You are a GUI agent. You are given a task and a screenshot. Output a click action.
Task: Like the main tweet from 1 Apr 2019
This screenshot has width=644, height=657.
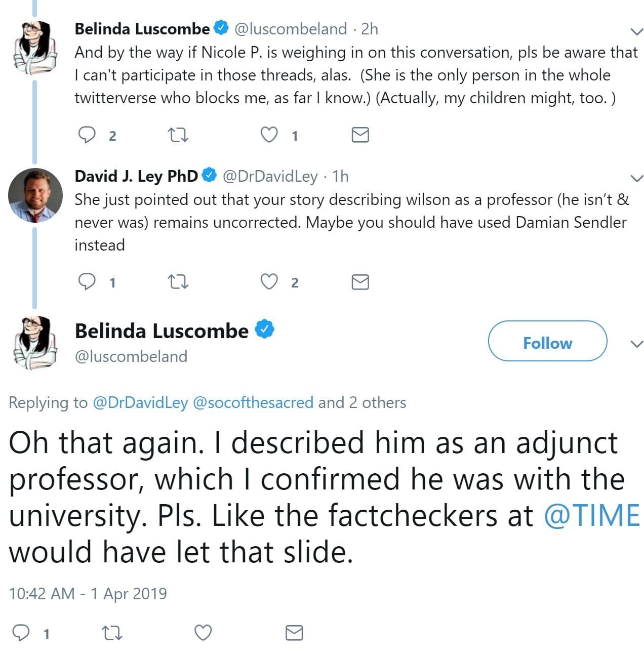(x=203, y=633)
